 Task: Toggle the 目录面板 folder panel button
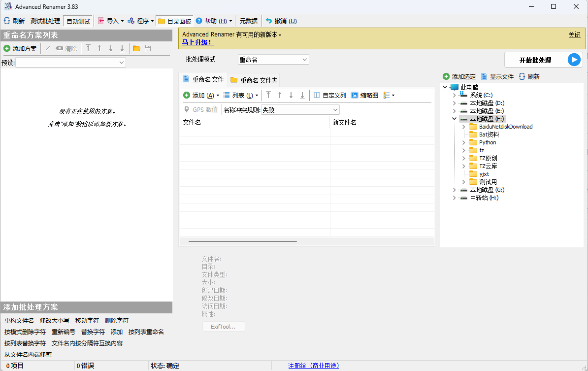pos(175,21)
